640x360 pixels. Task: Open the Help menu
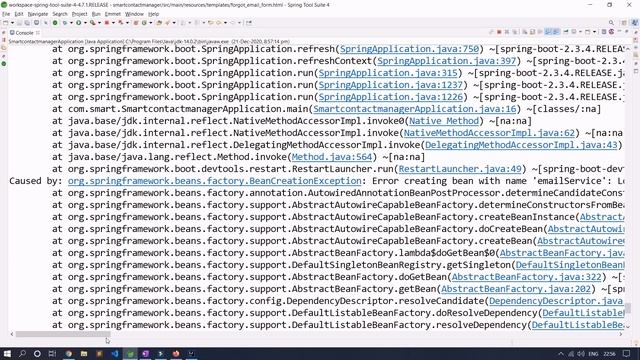(x=153, y=14)
